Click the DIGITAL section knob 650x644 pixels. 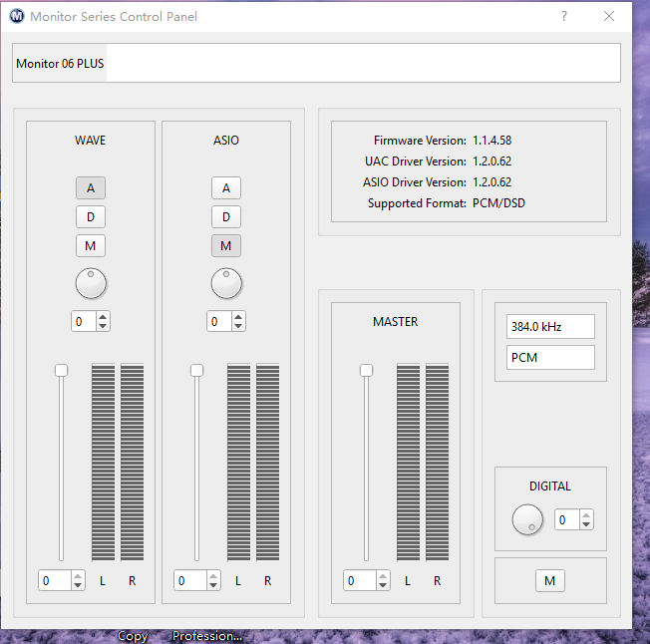[527, 519]
